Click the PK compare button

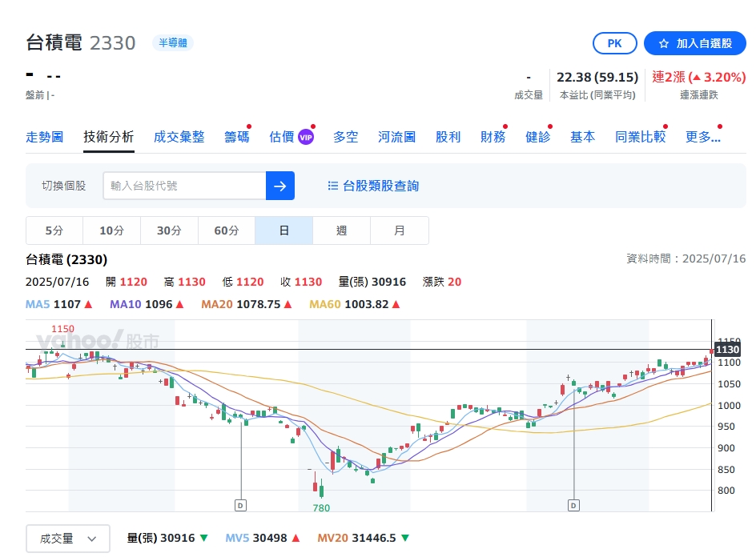pos(614,43)
